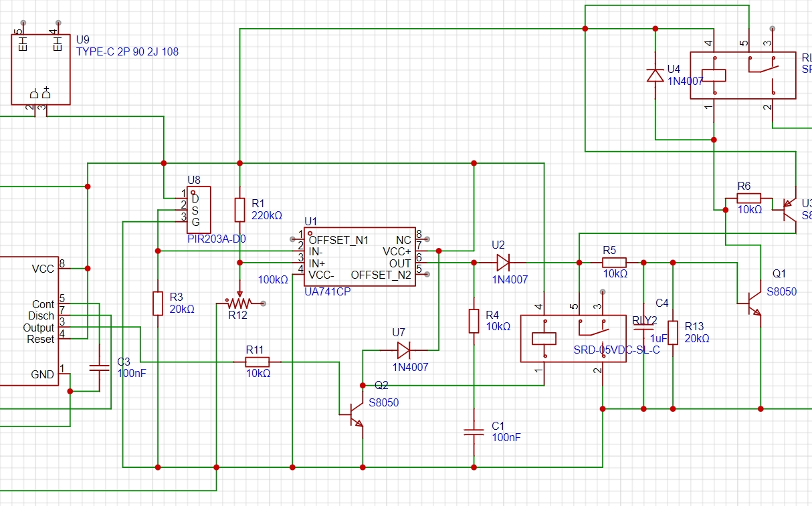Click the "220kΩ" value label of R1
This screenshot has height=506, width=812.
[x=266, y=216]
